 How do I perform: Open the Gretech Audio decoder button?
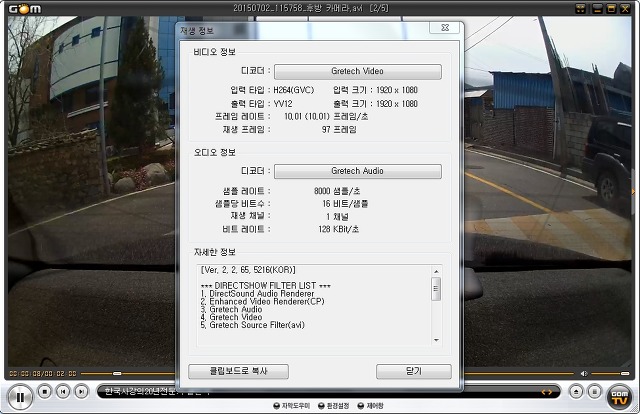pos(358,171)
